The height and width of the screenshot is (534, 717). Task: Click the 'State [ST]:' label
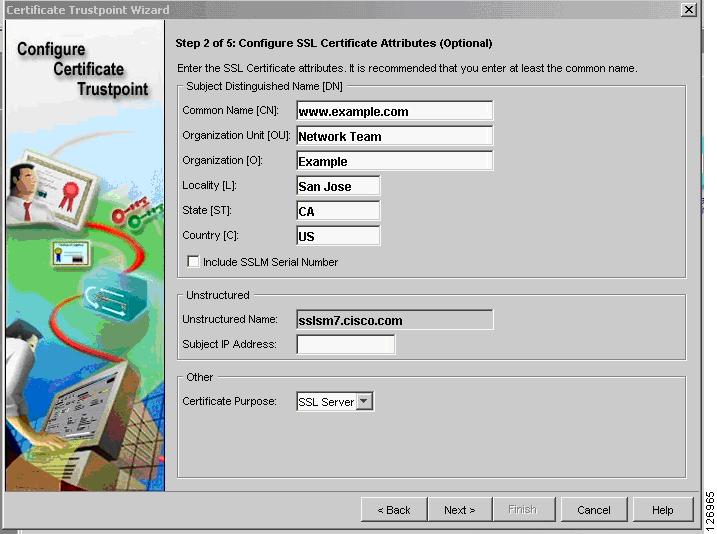click(x=207, y=210)
